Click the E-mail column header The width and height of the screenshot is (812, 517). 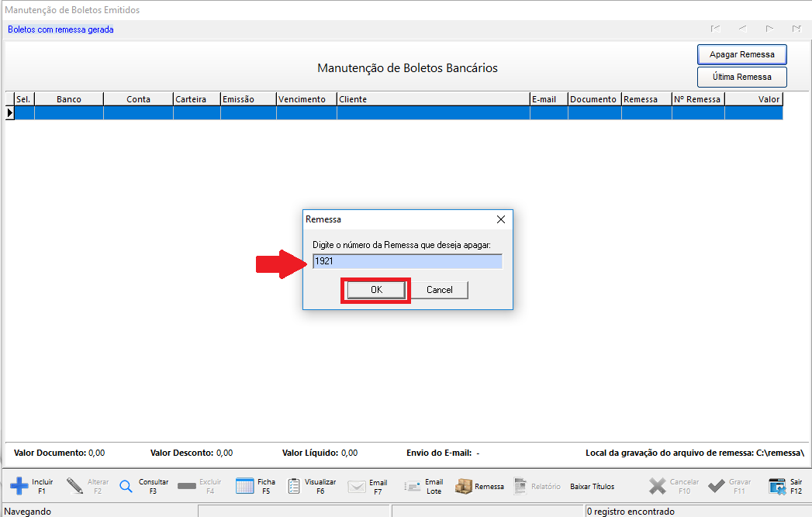tap(549, 99)
